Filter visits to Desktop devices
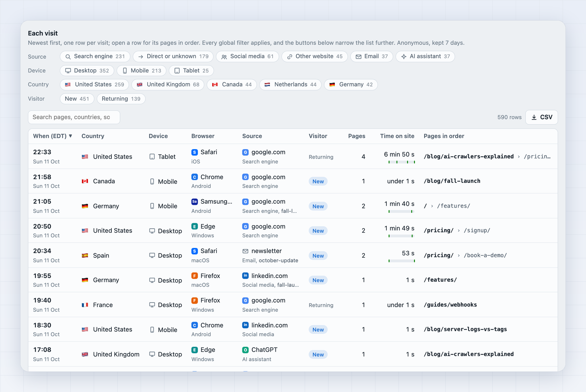The width and height of the screenshot is (586, 392). click(87, 71)
